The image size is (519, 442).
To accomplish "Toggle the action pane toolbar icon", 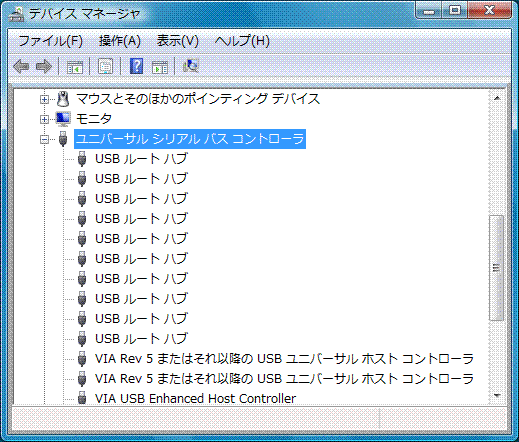I will [x=160, y=67].
